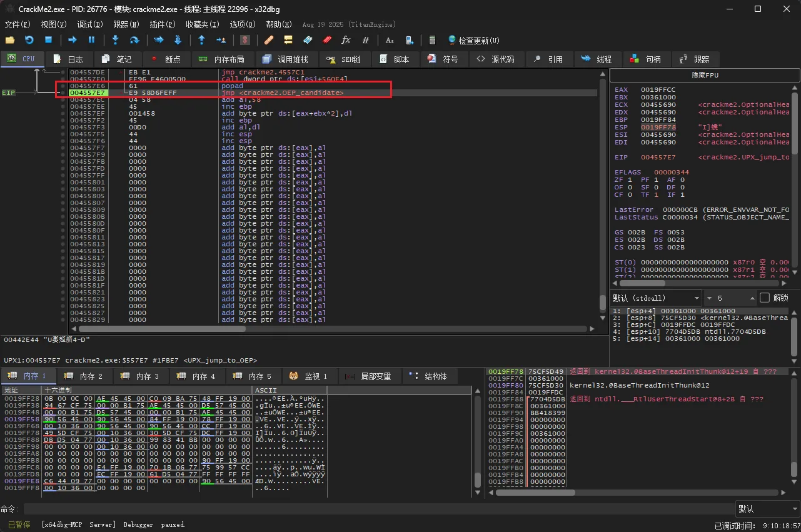Open the 选项(O) menu

[243, 24]
